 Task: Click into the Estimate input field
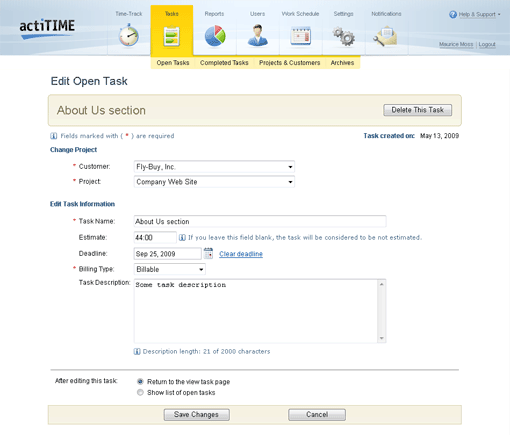coord(155,237)
